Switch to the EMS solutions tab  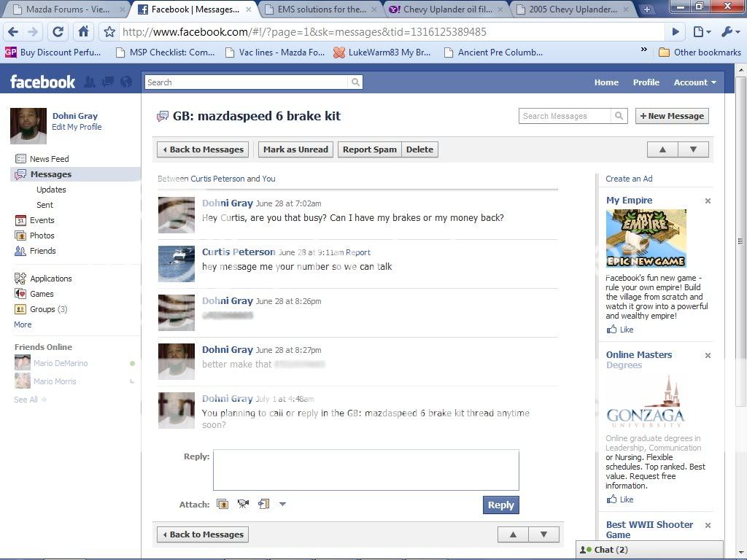point(322,9)
